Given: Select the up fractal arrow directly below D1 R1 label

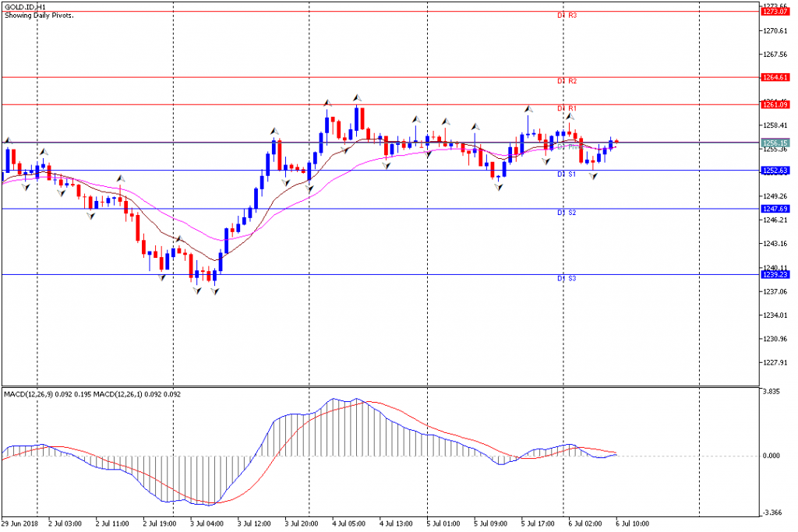Looking at the screenshot, I should 570,117.
